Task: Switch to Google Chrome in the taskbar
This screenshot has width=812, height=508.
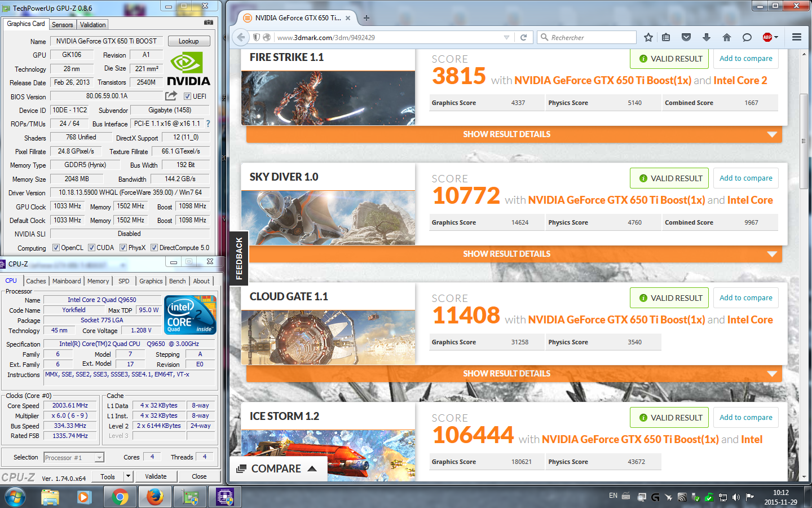Action: 120,497
